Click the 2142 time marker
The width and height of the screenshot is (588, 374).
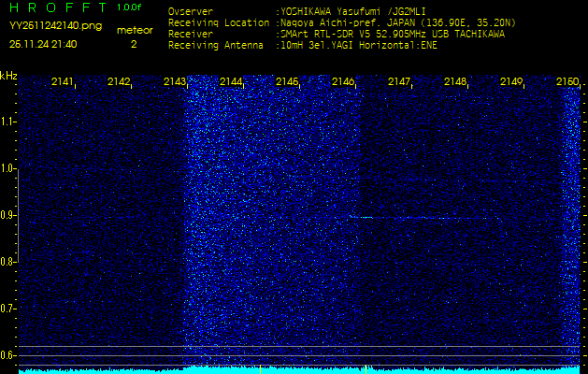(119, 81)
